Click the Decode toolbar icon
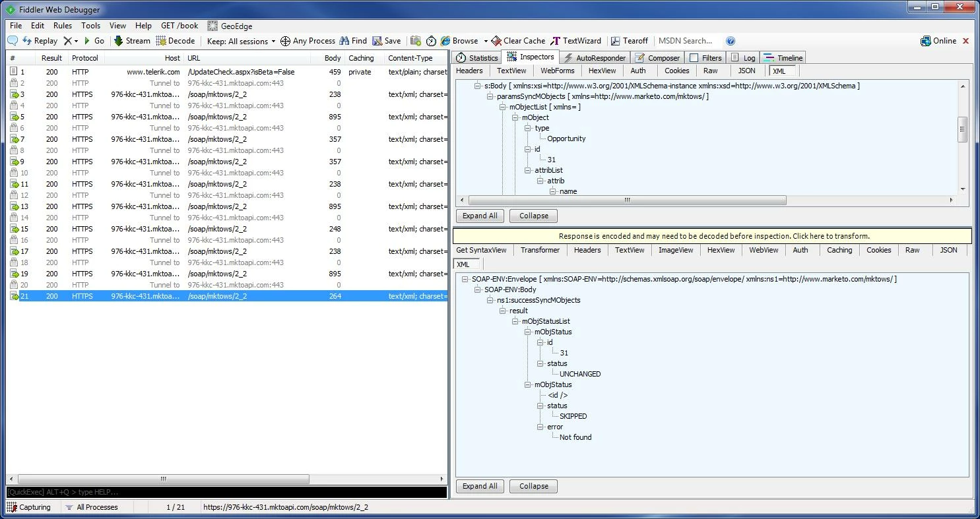 pyautogui.click(x=161, y=41)
